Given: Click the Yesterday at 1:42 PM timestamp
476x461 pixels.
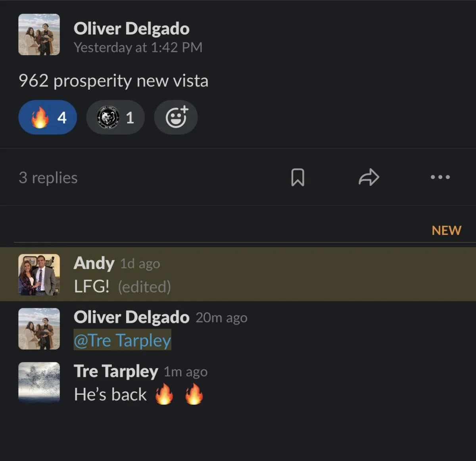Looking at the screenshot, I should point(138,48).
